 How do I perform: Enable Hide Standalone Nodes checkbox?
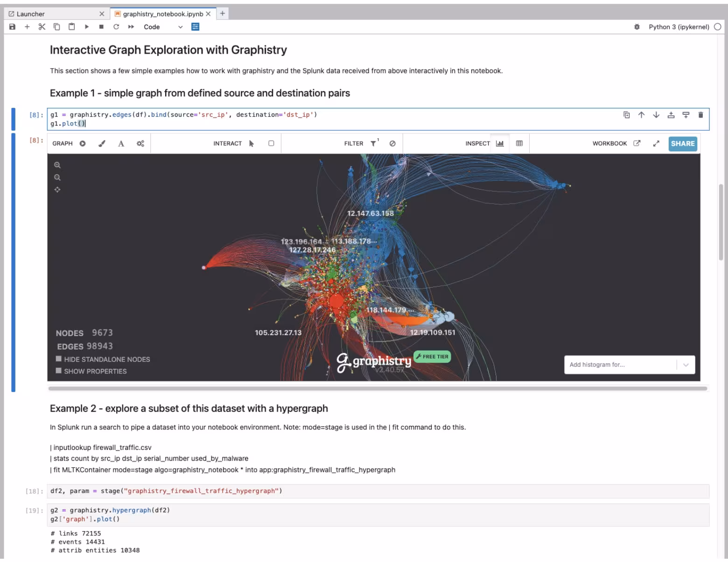pos(59,359)
